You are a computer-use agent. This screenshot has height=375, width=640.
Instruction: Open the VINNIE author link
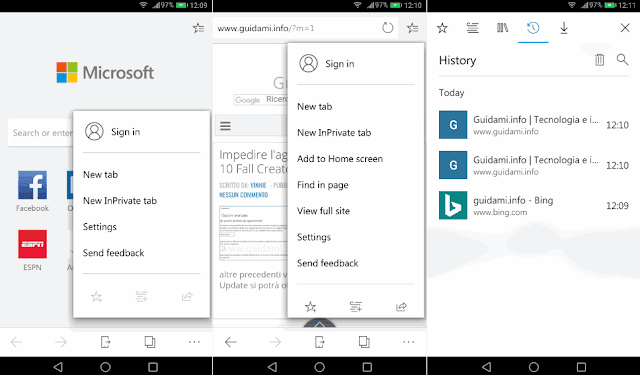coord(258,185)
